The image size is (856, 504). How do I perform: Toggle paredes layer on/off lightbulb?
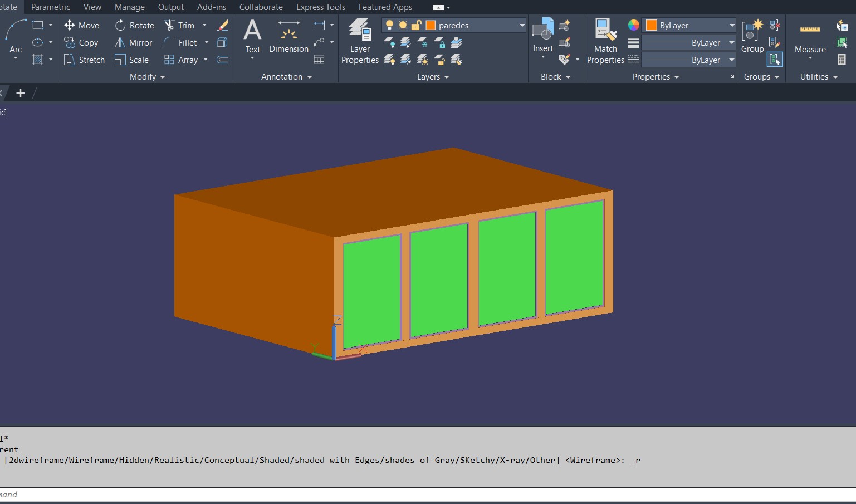pyautogui.click(x=389, y=25)
